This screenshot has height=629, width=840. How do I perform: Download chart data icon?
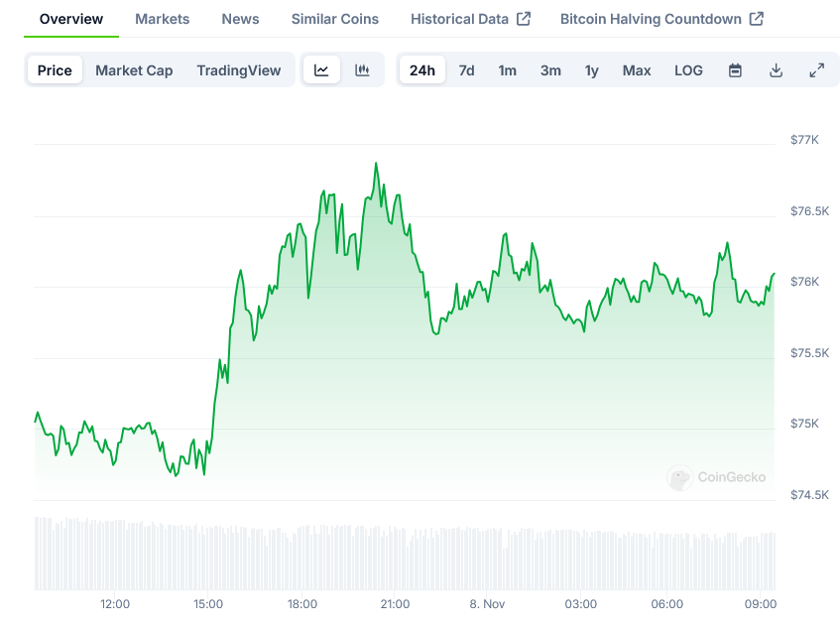pos(776,70)
